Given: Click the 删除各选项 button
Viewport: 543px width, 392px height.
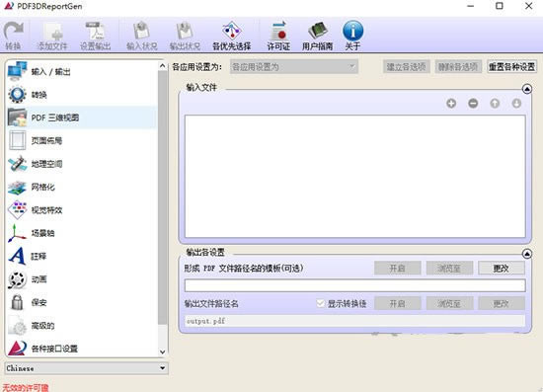Looking at the screenshot, I should (458, 66).
